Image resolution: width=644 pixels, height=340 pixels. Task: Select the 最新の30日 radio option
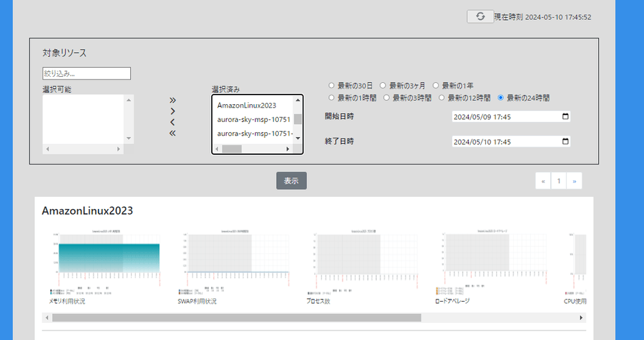click(332, 86)
